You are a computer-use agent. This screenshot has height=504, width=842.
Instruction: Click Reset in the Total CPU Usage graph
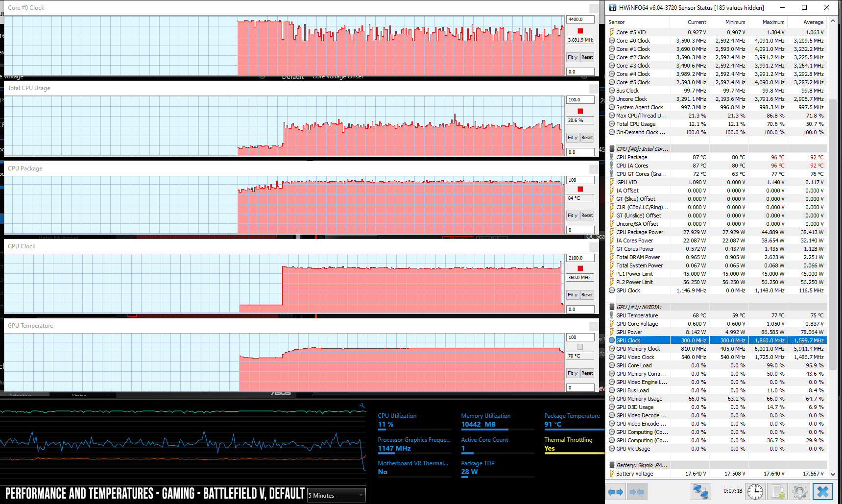587,138
